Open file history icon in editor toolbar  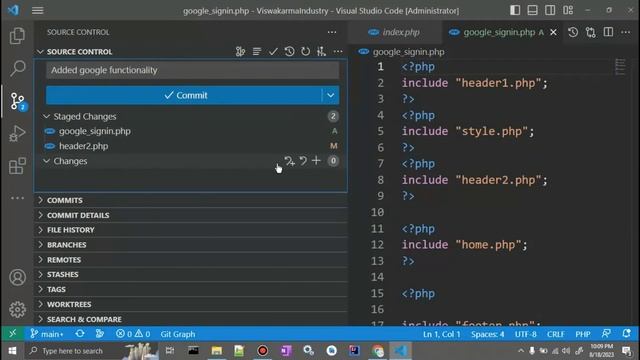[x=573, y=32]
